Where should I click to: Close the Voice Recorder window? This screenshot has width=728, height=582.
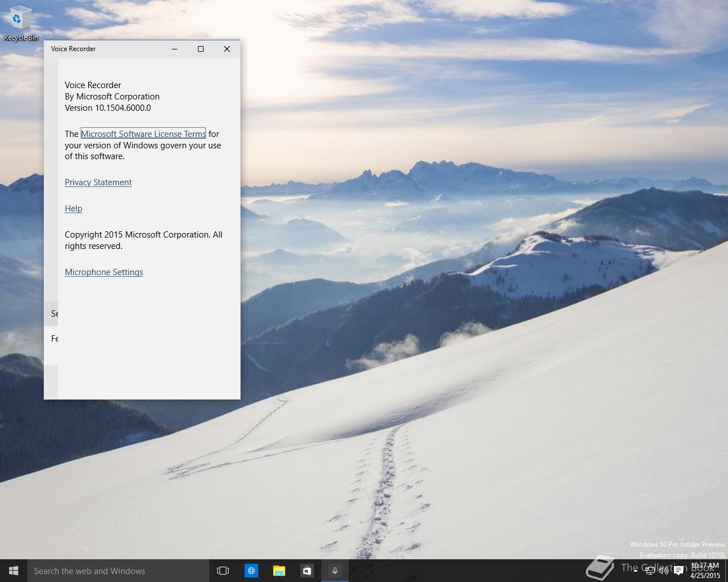(x=227, y=49)
